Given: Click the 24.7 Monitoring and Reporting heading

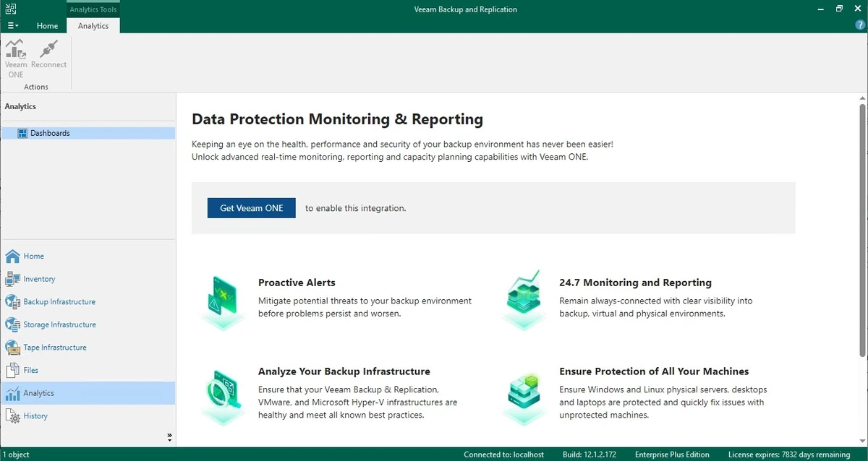Looking at the screenshot, I should [x=635, y=283].
